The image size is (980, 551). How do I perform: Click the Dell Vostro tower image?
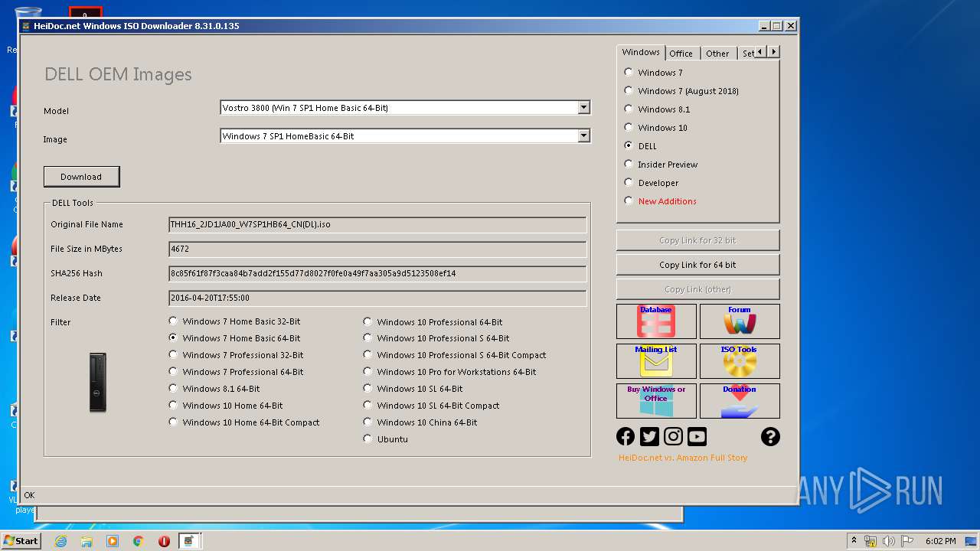(98, 383)
